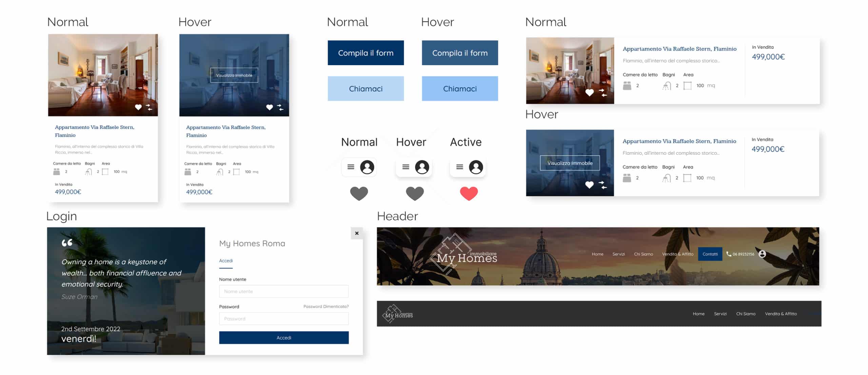Open the hamburger menu under the Normal user-menu label
The image size is (868, 375).
coord(351,167)
